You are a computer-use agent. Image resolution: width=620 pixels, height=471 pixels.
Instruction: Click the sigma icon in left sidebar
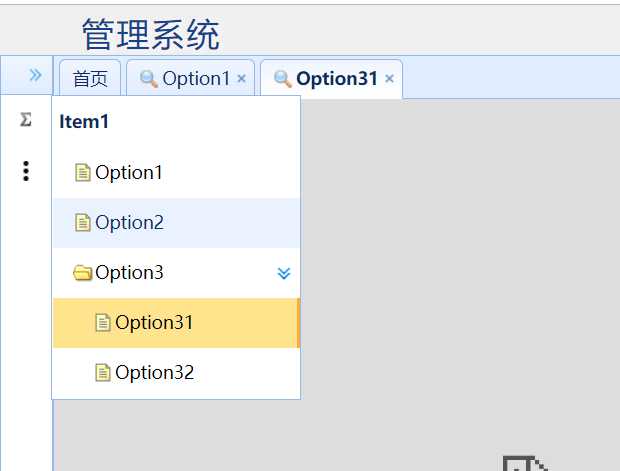(x=26, y=120)
